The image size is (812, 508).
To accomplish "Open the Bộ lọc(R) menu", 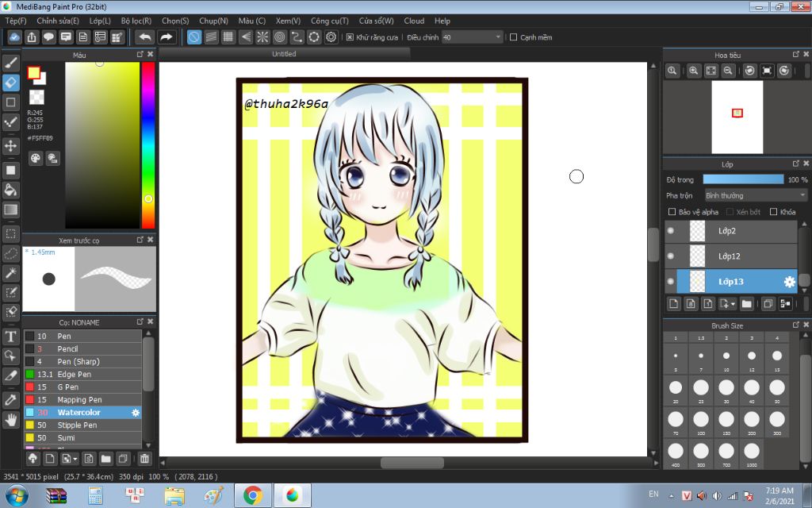I will tap(136, 21).
